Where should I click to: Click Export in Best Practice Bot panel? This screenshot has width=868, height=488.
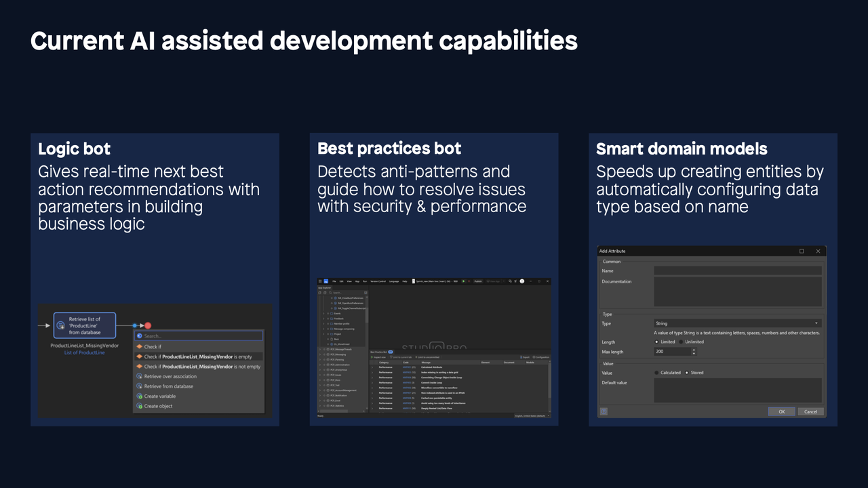(x=525, y=357)
